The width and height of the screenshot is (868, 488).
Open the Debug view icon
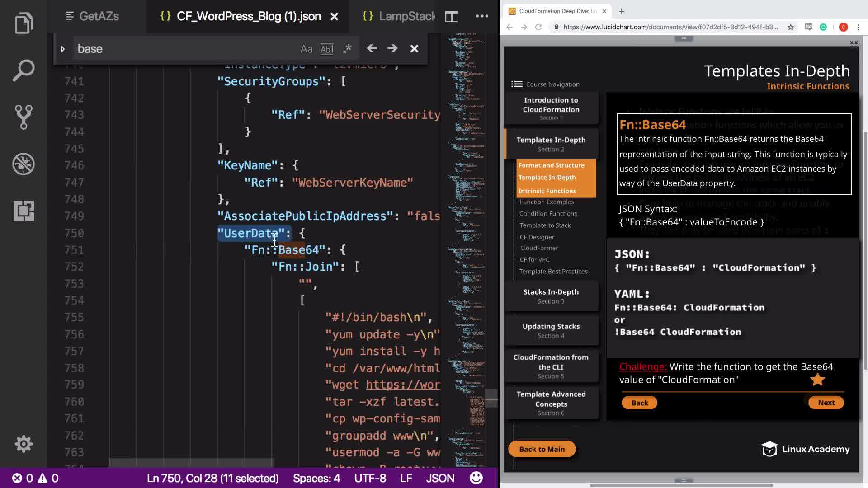click(x=24, y=164)
